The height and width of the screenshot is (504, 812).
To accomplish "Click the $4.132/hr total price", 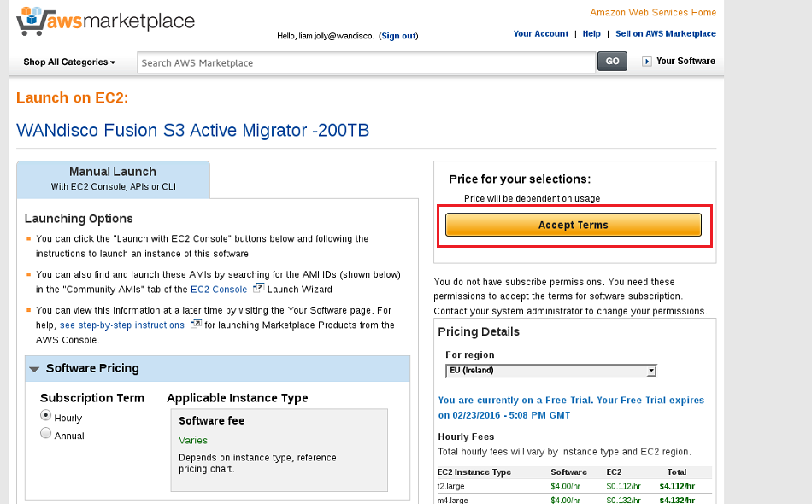I will tap(677, 500).
